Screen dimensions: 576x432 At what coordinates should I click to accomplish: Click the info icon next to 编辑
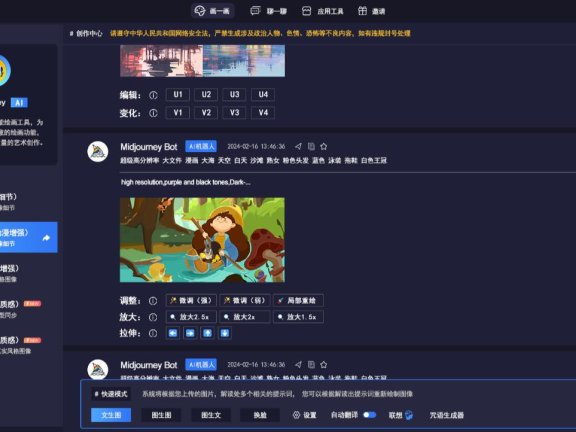point(153,95)
